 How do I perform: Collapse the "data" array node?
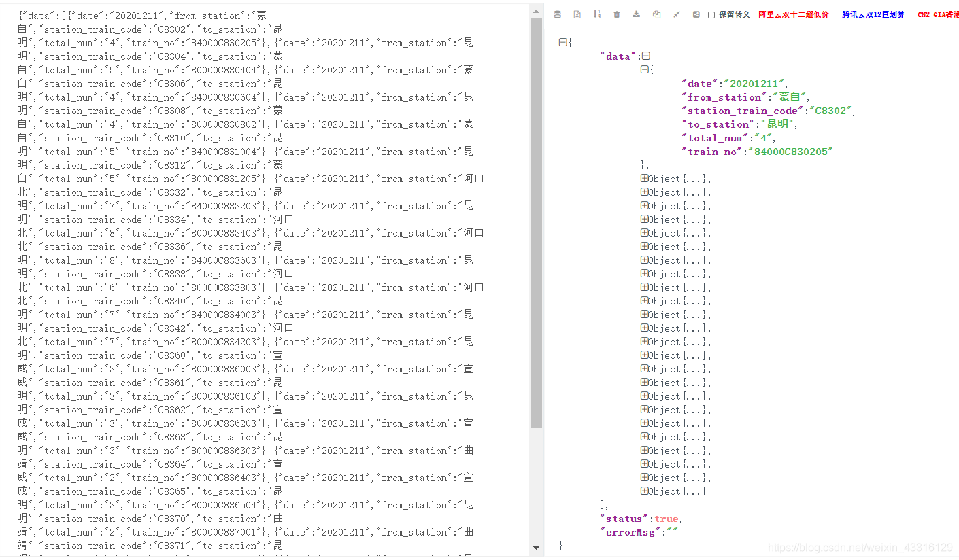point(646,56)
